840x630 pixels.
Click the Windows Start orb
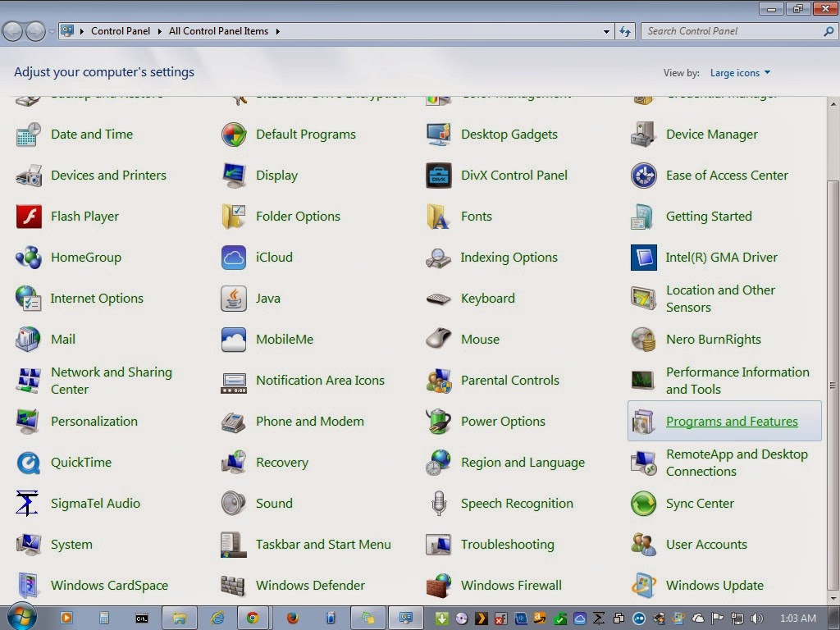coord(21,617)
